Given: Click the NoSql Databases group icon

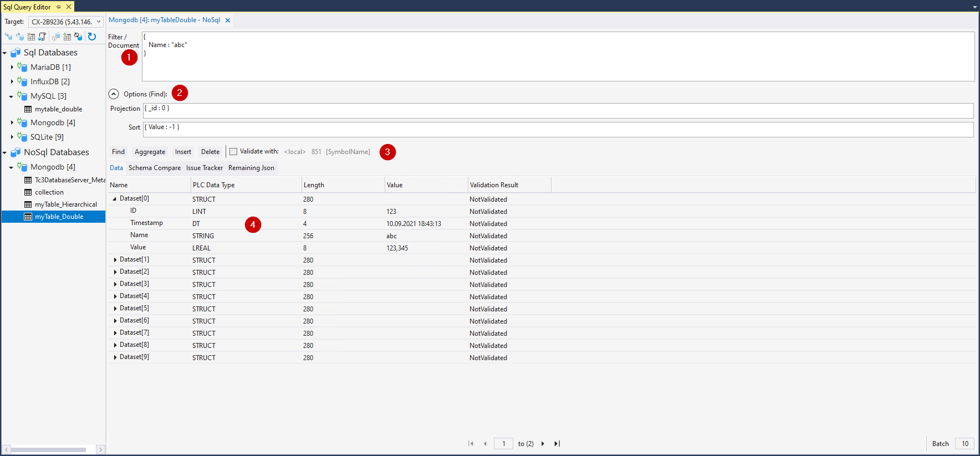Looking at the screenshot, I should 16,152.
